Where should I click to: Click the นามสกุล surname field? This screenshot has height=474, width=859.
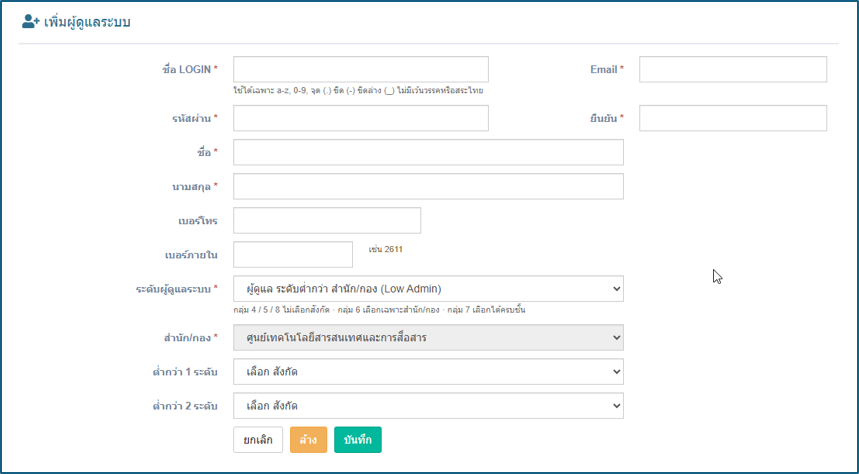pos(428,186)
